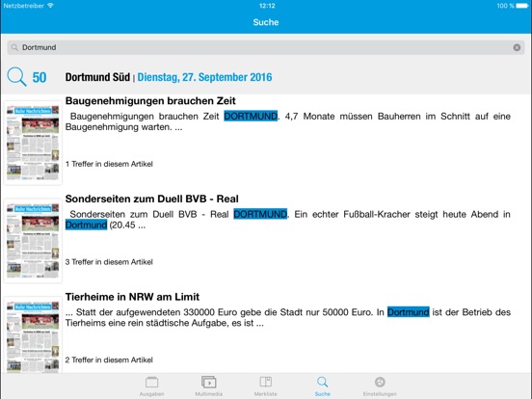Click highlighted DORTMUND in Sonderseiten snippet

pos(260,214)
